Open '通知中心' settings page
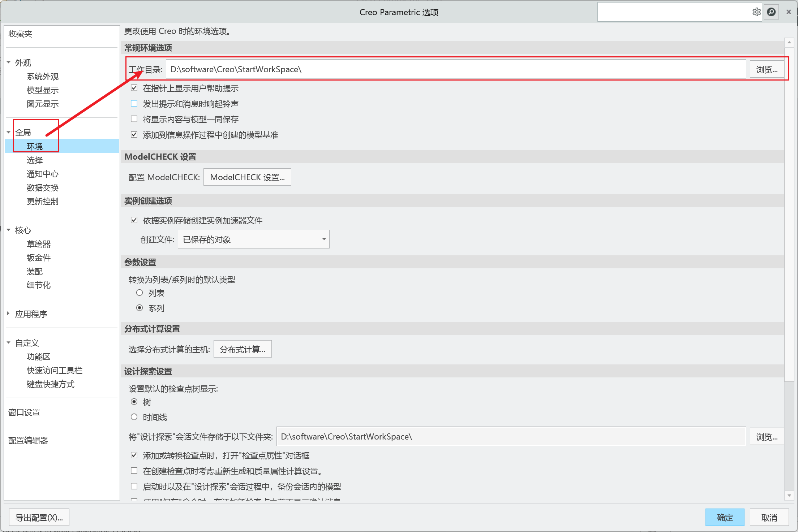The image size is (798, 532). pos(43,174)
